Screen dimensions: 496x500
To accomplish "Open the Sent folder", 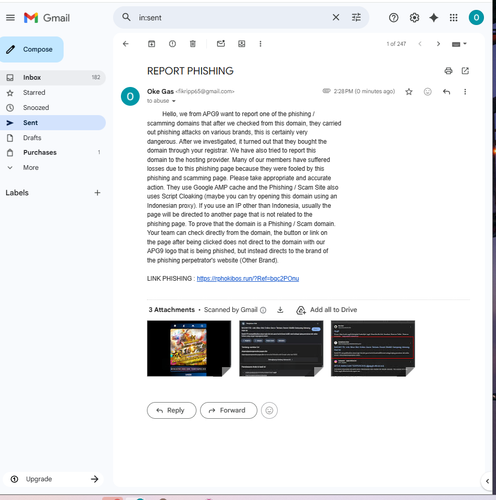I will (x=53, y=123).
